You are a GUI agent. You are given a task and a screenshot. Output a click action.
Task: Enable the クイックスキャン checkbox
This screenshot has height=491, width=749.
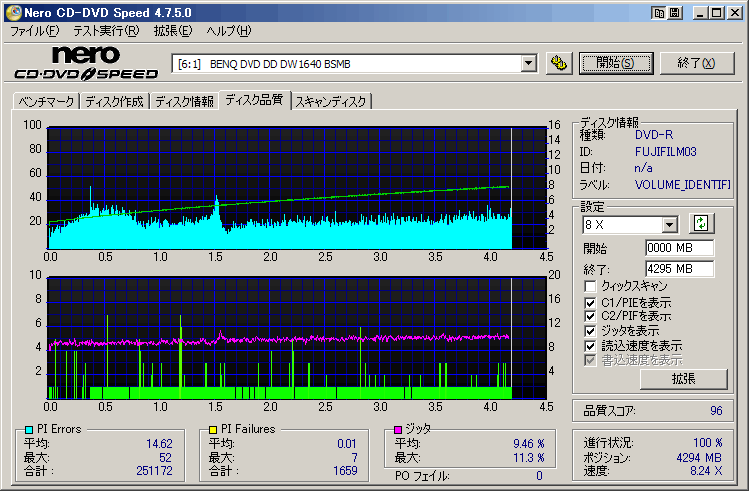coord(590,286)
